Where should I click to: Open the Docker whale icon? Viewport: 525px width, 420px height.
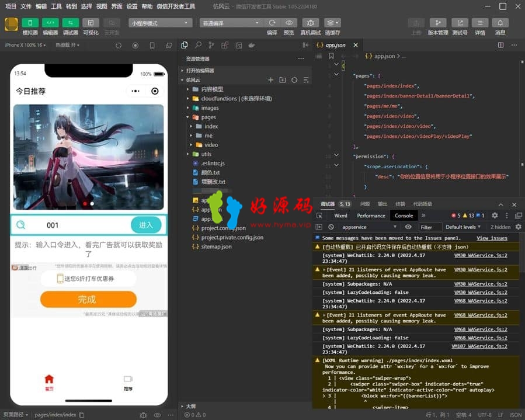coord(252,45)
